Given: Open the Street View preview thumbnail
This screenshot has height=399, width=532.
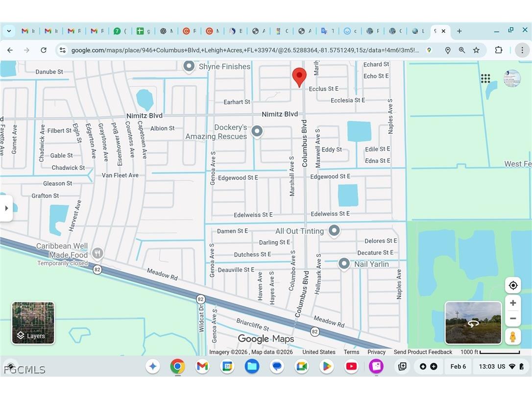Looking at the screenshot, I should coord(473,323).
